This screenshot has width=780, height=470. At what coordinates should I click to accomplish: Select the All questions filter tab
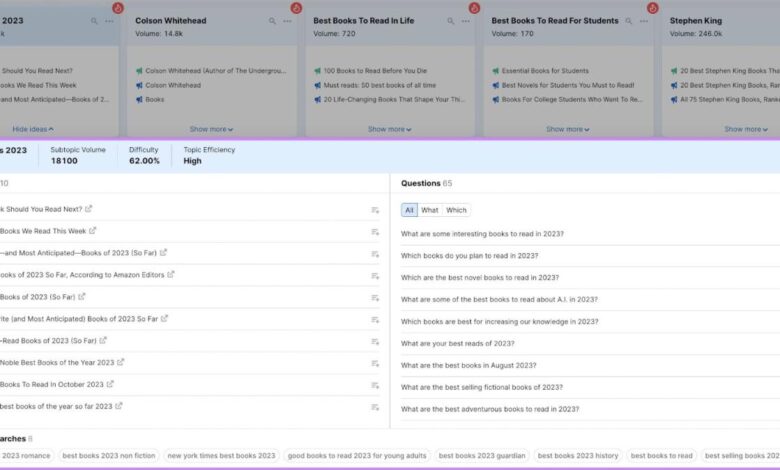[409, 210]
